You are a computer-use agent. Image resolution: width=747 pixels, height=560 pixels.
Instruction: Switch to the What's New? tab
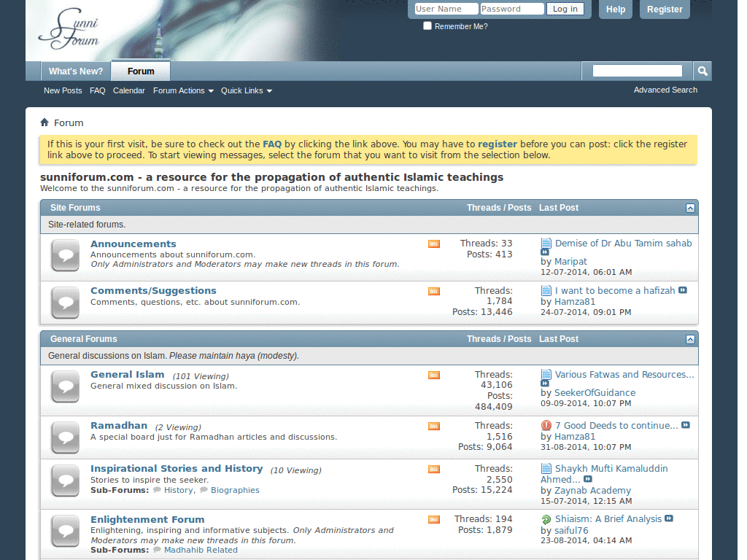pyautogui.click(x=76, y=71)
